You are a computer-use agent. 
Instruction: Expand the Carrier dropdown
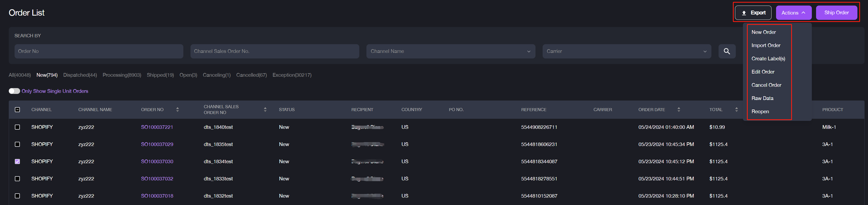[626, 51]
